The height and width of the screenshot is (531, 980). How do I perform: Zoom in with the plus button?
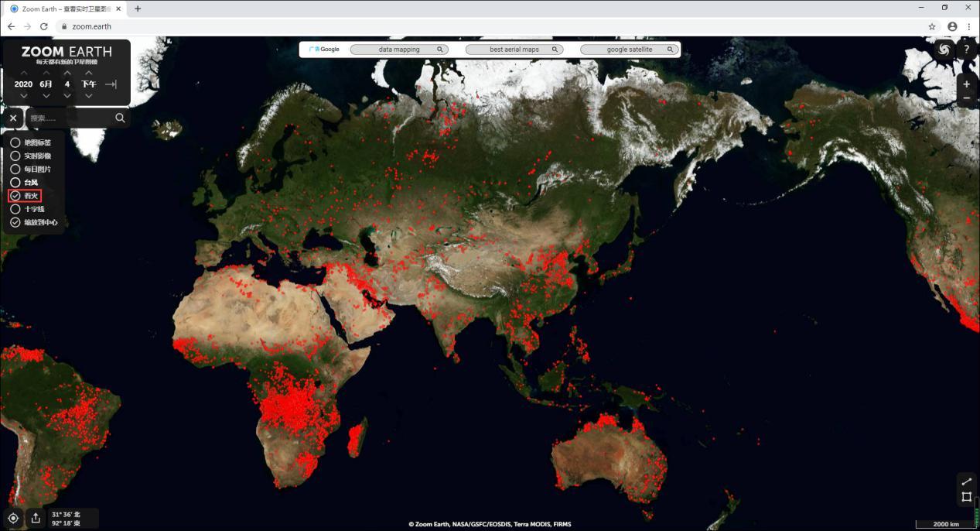(x=966, y=84)
